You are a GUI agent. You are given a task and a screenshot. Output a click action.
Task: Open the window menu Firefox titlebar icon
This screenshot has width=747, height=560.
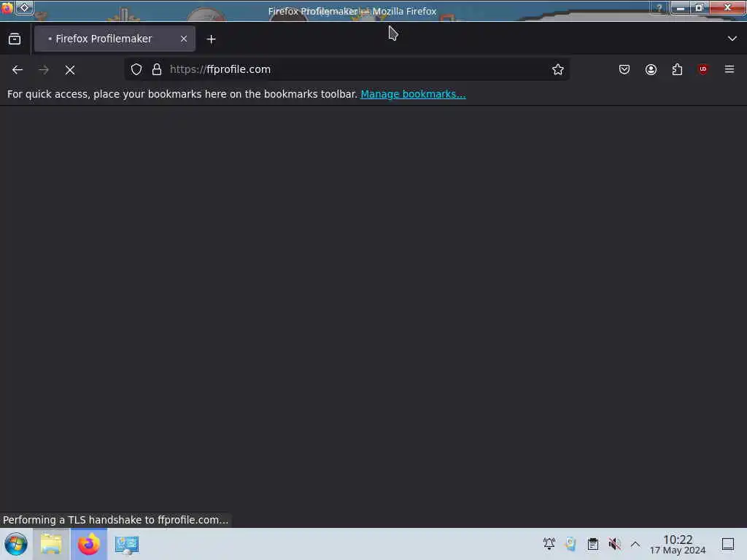7,7
